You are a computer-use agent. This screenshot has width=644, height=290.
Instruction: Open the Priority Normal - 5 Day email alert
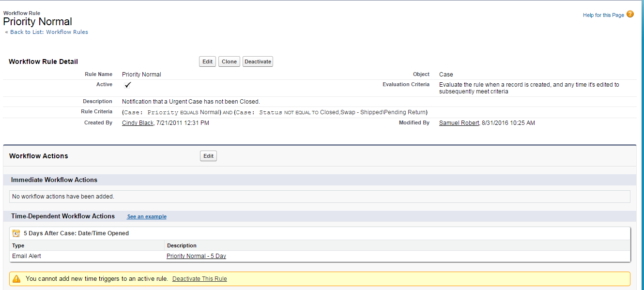[196, 256]
